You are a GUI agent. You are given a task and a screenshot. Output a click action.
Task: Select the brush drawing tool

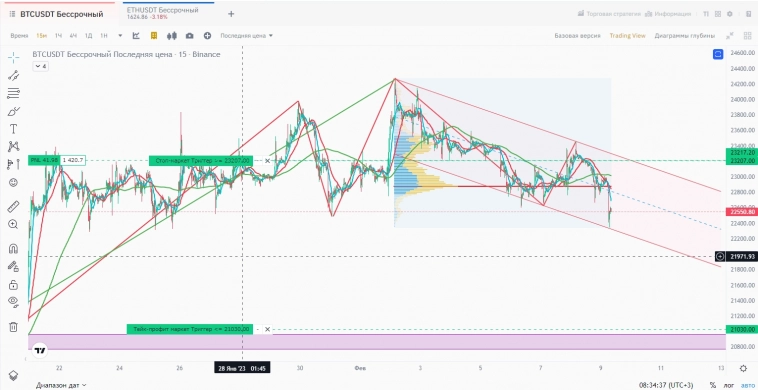pos(14,111)
